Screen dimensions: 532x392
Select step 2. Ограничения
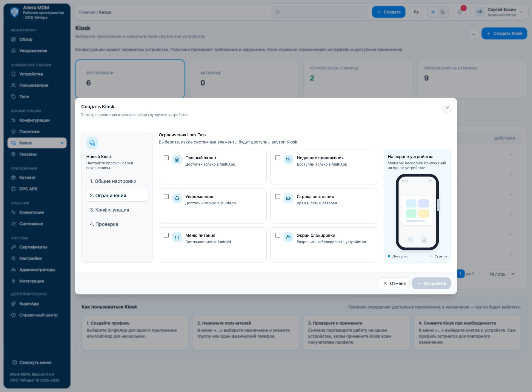pos(117,195)
